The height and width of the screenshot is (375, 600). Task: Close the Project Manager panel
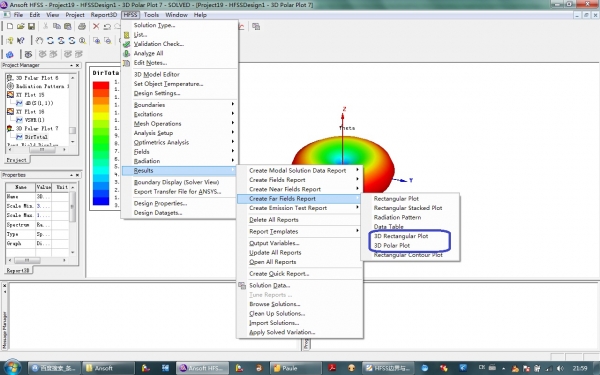click(x=77, y=65)
